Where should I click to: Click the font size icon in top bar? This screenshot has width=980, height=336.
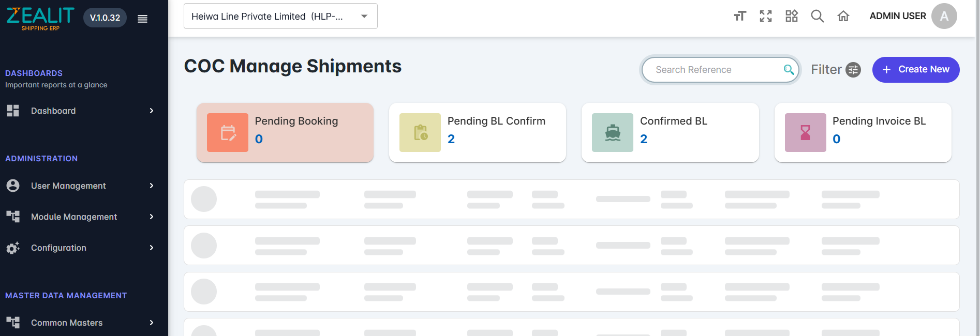coord(740,16)
